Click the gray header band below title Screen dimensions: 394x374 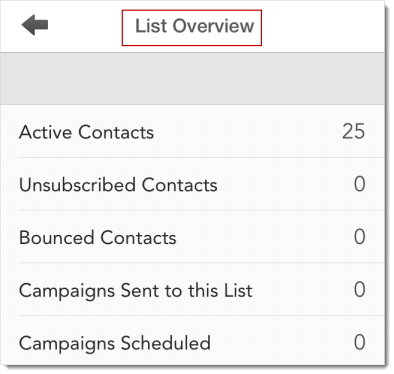[x=192, y=79]
